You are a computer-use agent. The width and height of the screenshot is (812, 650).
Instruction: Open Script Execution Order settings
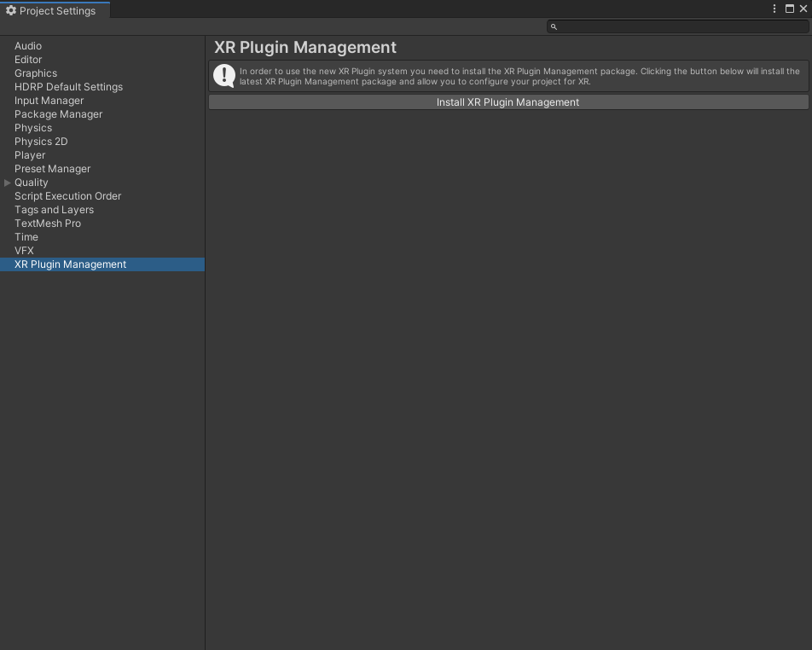pyautogui.click(x=68, y=196)
